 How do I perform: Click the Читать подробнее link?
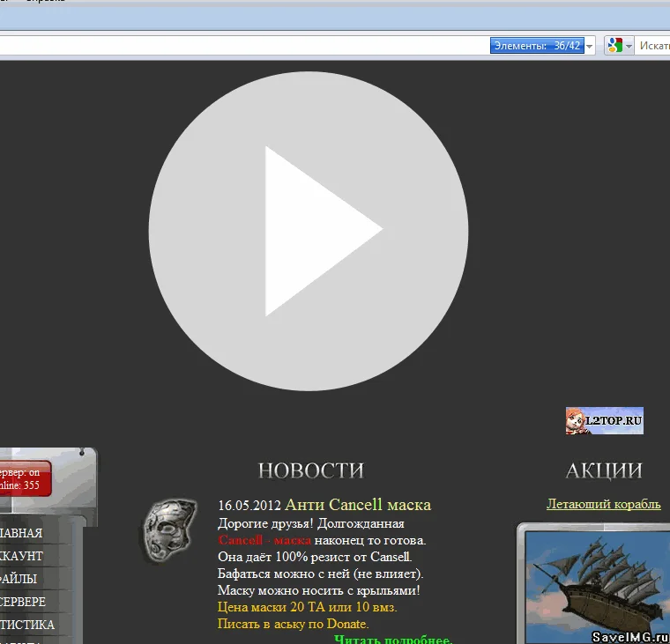click(392, 640)
